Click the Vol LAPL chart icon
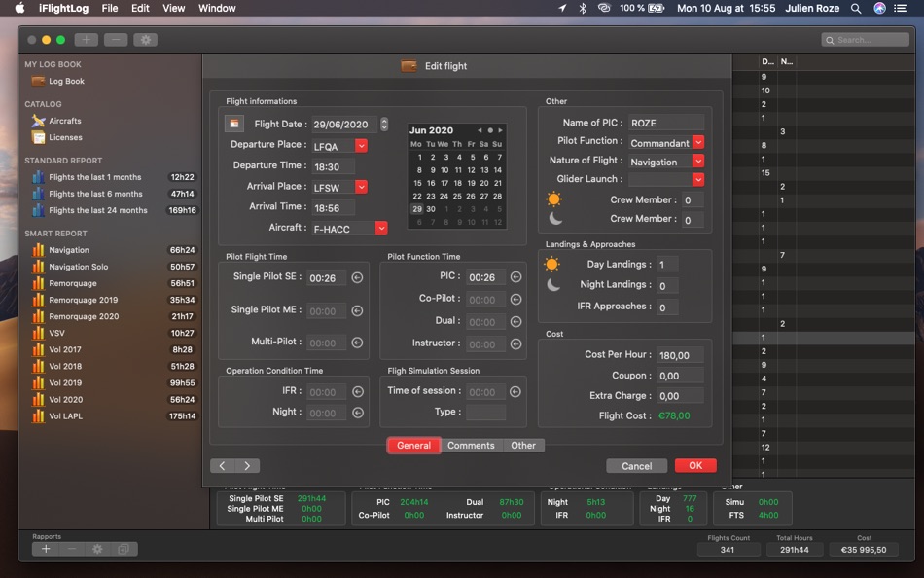Viewport: 924px width, 578px height. pos(38,415)
